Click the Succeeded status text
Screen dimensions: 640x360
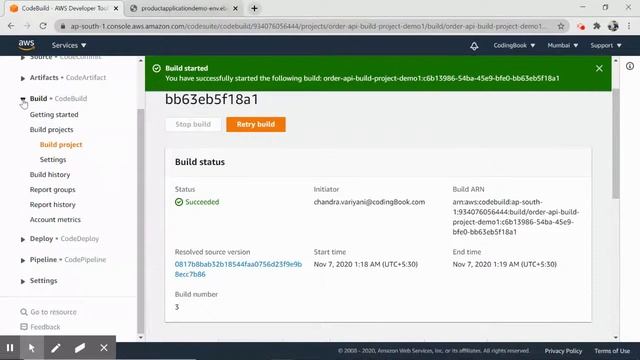[202, 202]
